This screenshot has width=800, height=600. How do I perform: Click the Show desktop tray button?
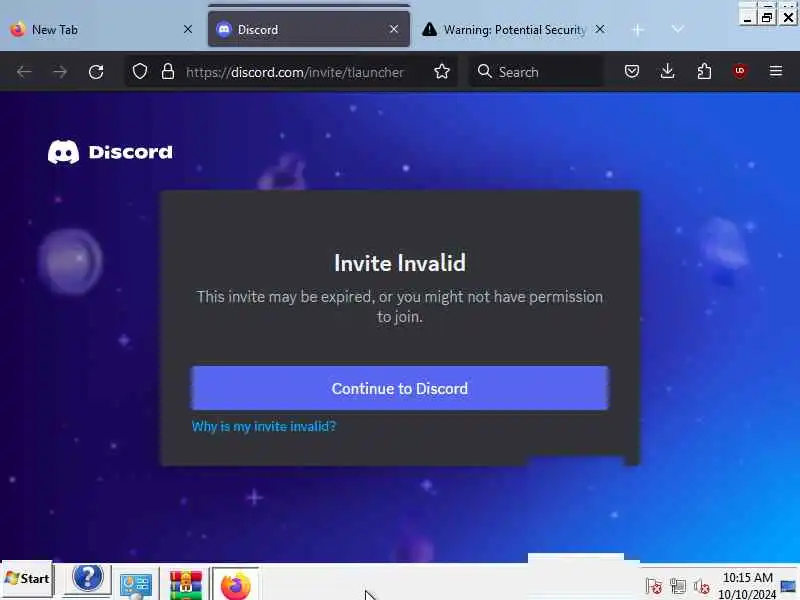click(789, 586)
